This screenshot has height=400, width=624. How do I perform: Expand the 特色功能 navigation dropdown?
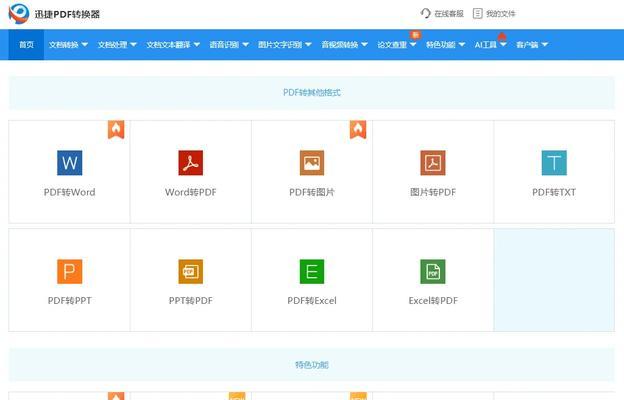click(445, 45)
